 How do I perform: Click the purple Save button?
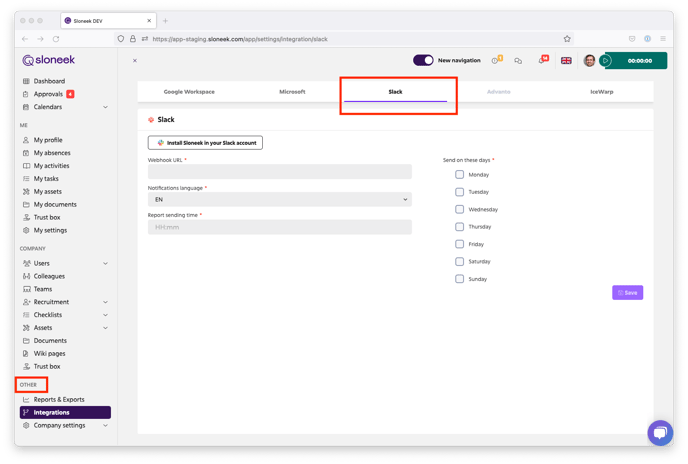[x=627, y=292]
